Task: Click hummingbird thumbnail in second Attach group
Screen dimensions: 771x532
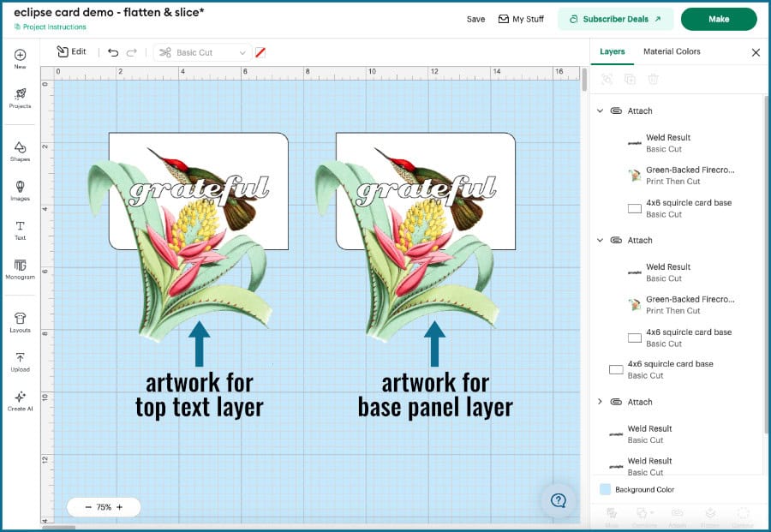Action: click(x=634, y=305)
